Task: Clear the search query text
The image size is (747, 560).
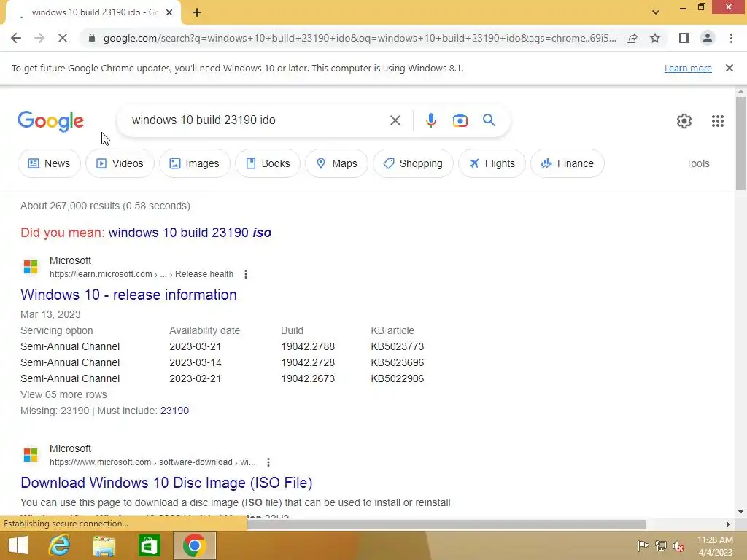Action: click(395, 120)
